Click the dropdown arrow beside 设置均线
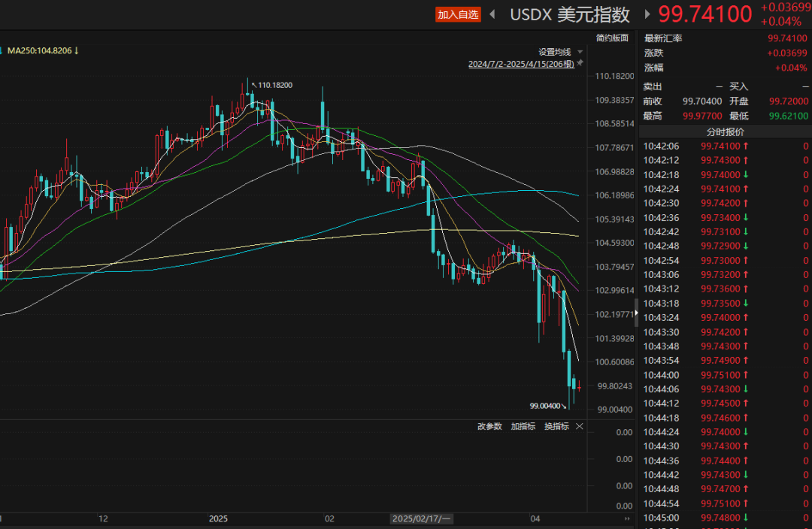 click(580, 52)
